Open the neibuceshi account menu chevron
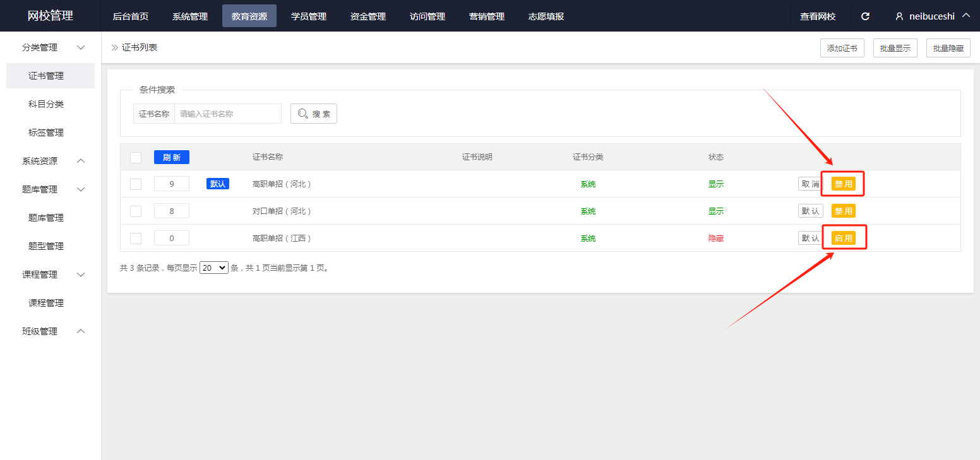980x460 pixels. 965,16
